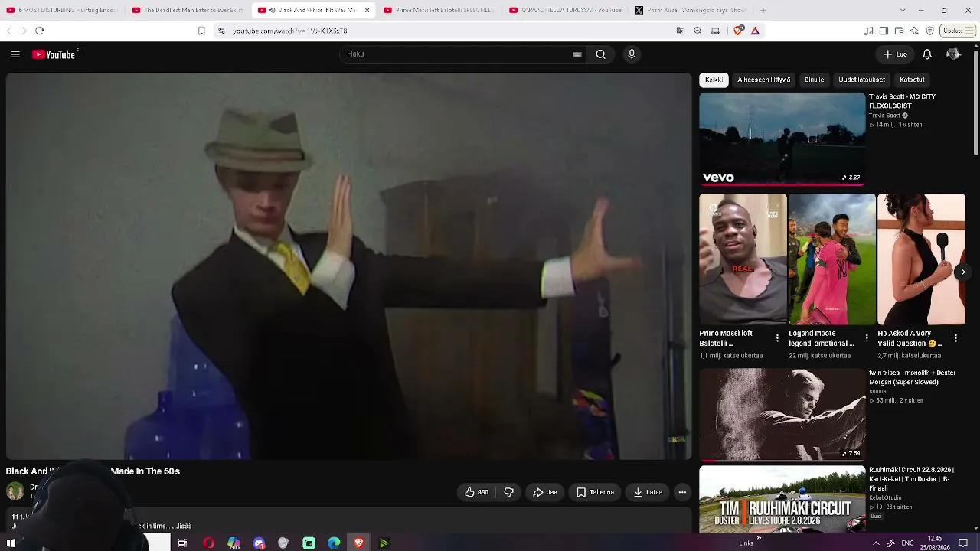Screen dimensions: 980x551
Task: Start voice search with the microphone
Action: click(x=632, y=54)
